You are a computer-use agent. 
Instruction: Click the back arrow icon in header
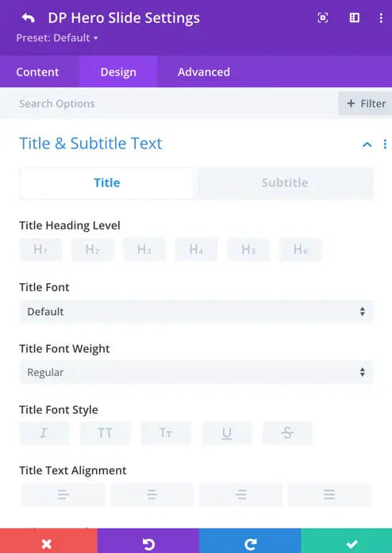pyautogui.click(x=29, y=18)
